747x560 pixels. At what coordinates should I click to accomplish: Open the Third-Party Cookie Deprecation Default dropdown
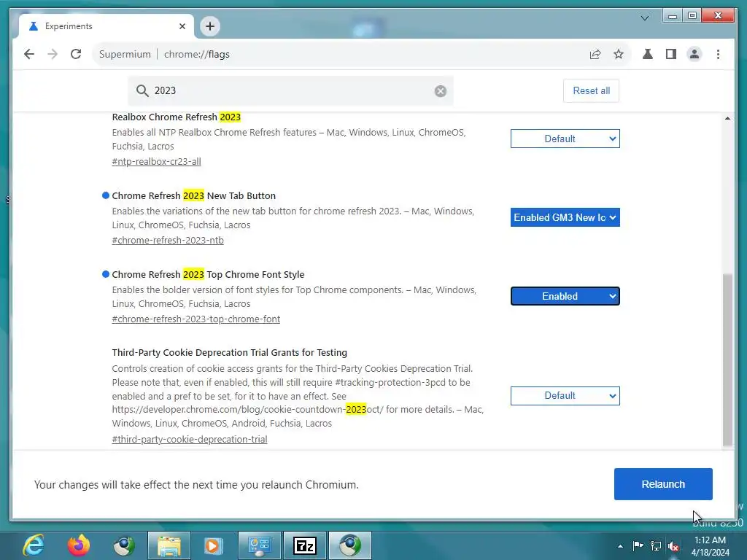point(565,396)
